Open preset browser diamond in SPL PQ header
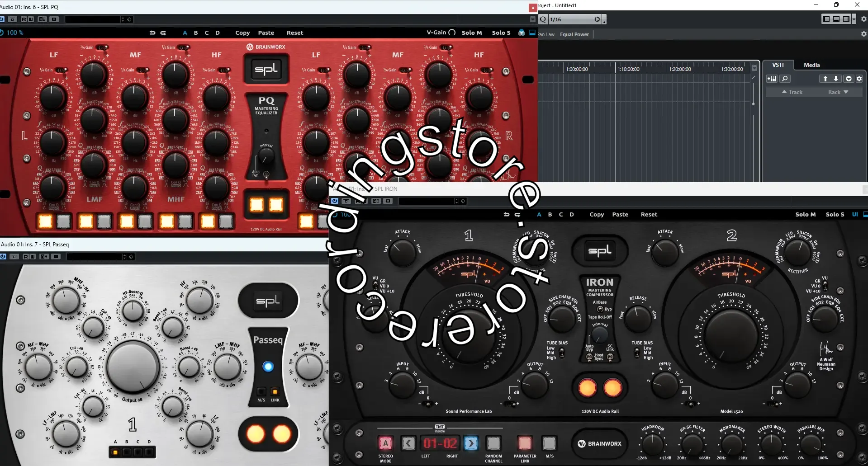Viewport: 868px width, 466px height. point(129,19)
